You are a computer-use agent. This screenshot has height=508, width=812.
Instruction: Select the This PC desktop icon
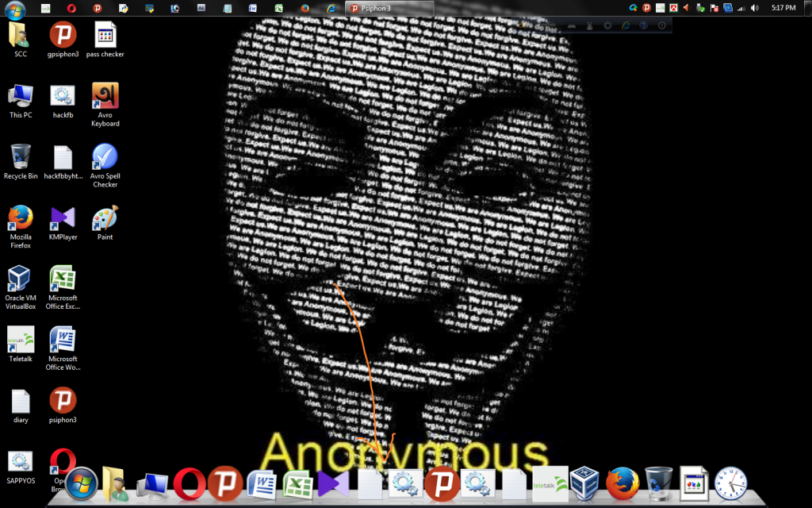pyautogui.click(x=20, y=101)
